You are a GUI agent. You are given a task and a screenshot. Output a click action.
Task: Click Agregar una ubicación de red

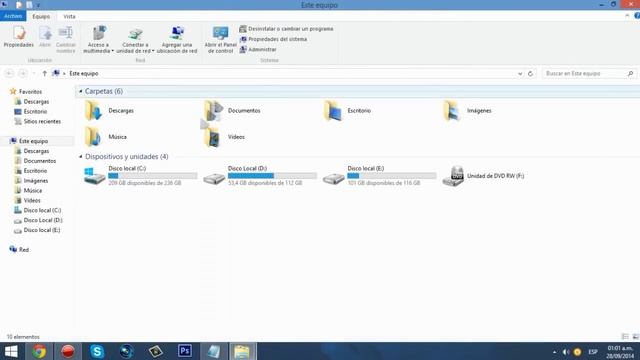(177, 40)
